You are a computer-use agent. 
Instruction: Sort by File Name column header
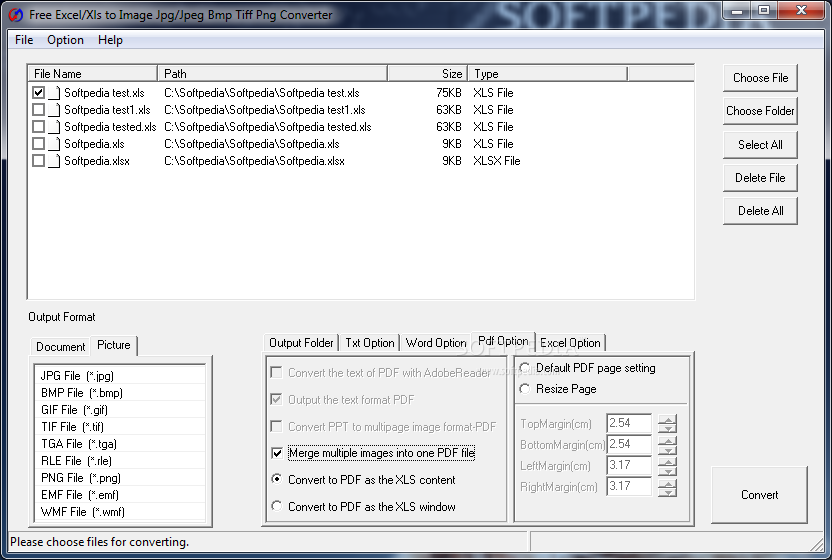pos(92,74)
